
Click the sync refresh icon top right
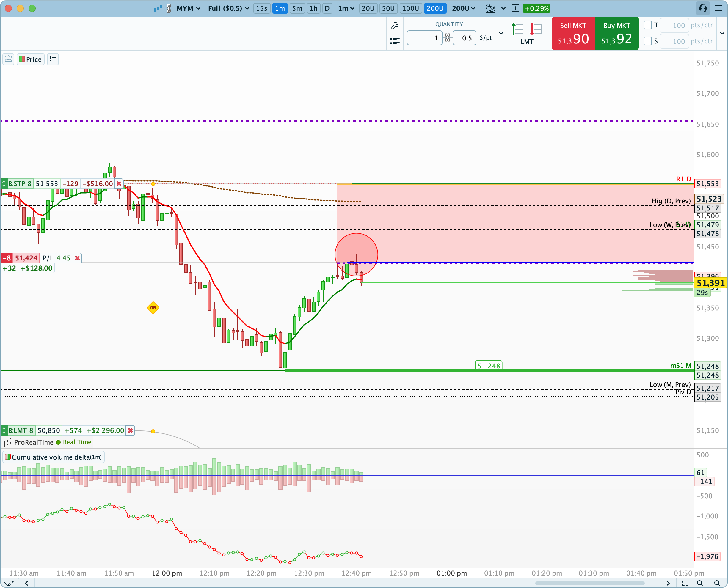(703, 8)
